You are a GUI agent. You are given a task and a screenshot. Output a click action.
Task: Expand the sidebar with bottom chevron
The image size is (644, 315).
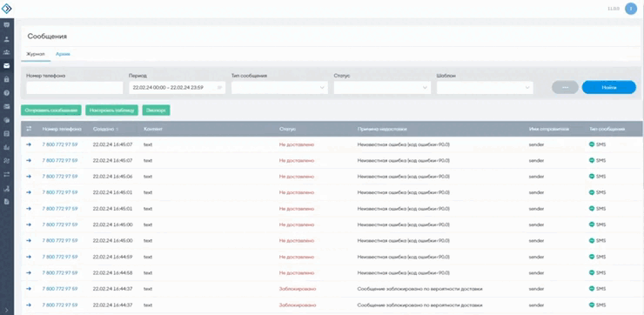point(7,310)
